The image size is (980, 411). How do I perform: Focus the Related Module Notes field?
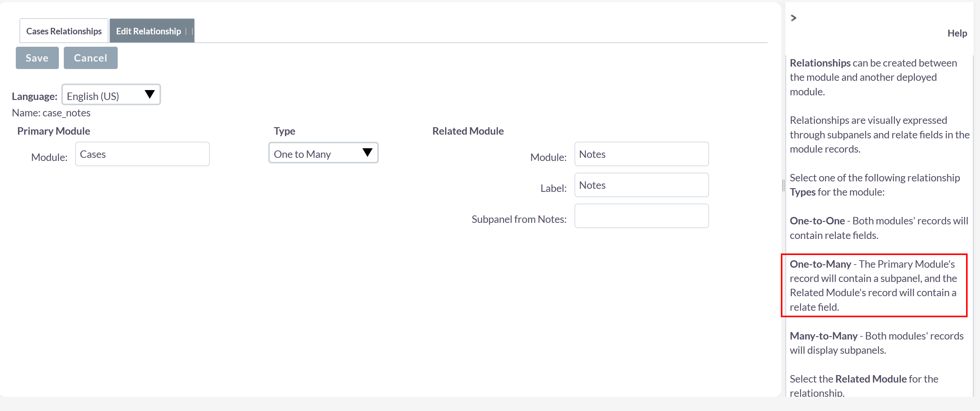tap(641, 154)
